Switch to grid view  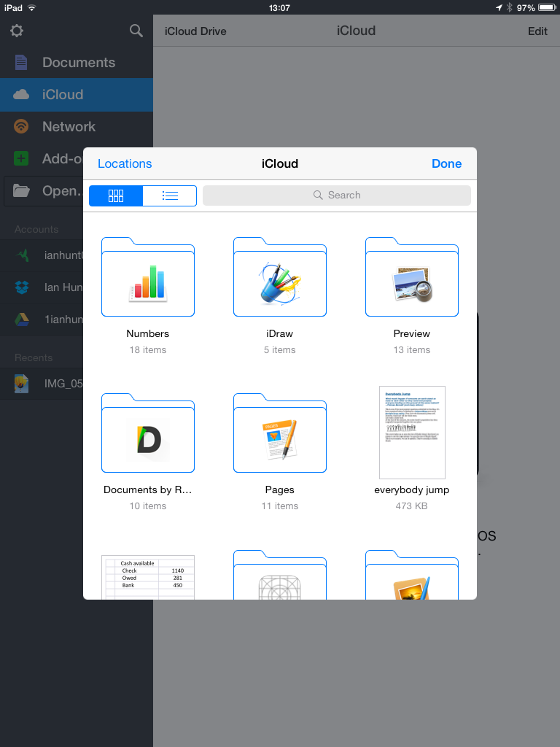[x=116, y=196]
